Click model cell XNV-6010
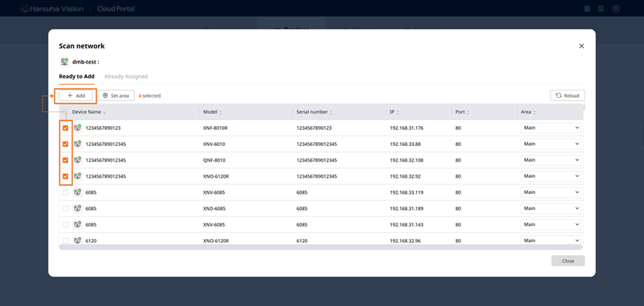The image size is (644, 306). [x=214, y=145]
